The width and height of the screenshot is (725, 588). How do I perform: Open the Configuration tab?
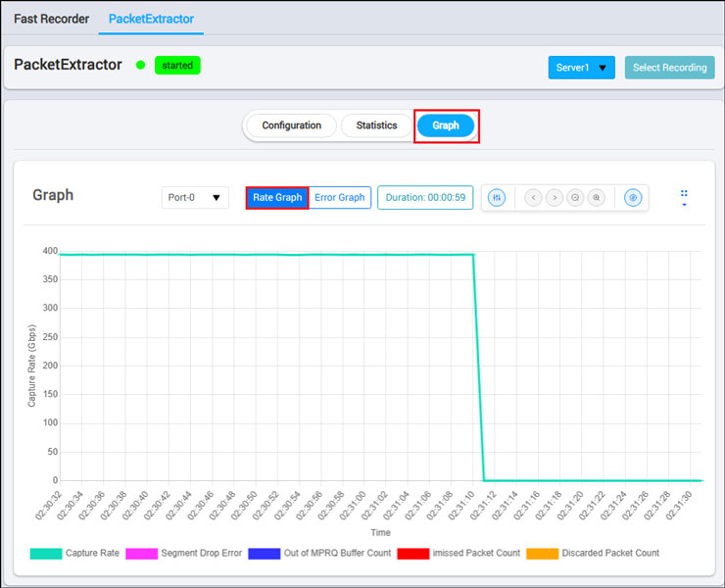point(291,125)
